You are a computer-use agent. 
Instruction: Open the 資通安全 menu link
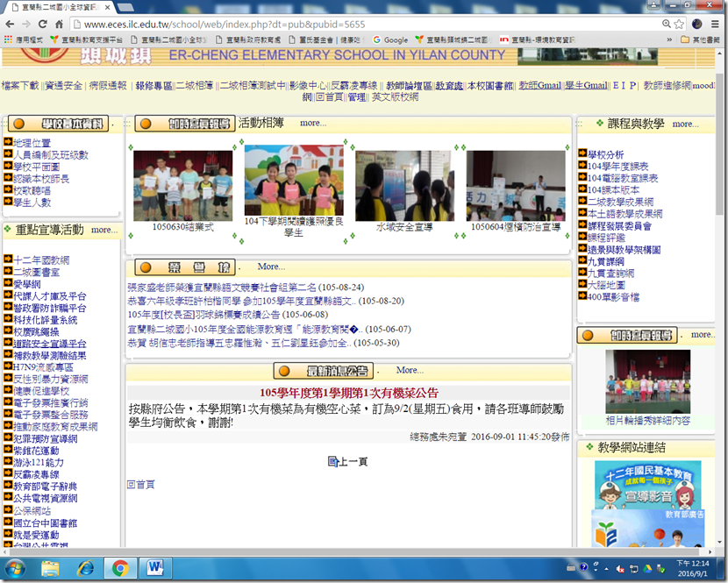coord(64,85)
